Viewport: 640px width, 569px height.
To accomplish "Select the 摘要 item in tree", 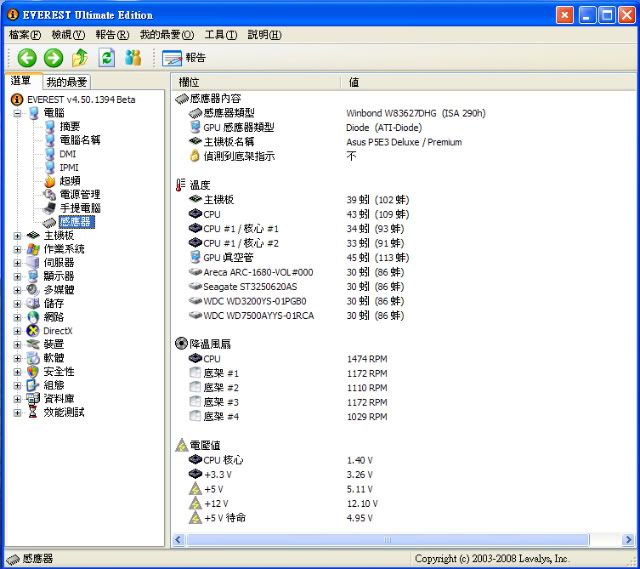I will (69, 126).
